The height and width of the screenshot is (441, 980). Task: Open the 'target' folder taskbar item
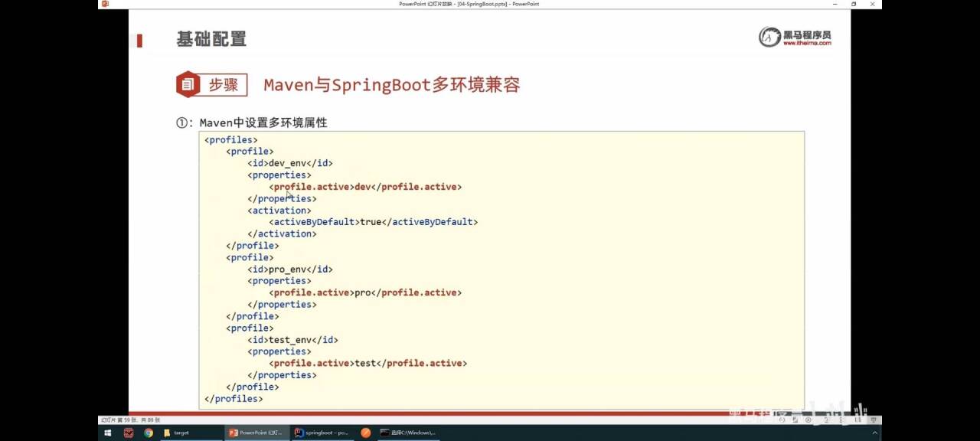(190, 433)
